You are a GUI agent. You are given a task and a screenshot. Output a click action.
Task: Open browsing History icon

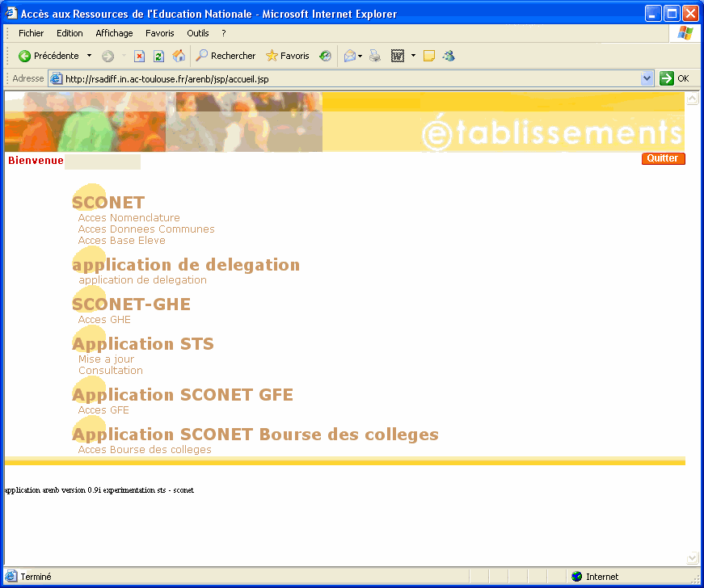[325, 56]
